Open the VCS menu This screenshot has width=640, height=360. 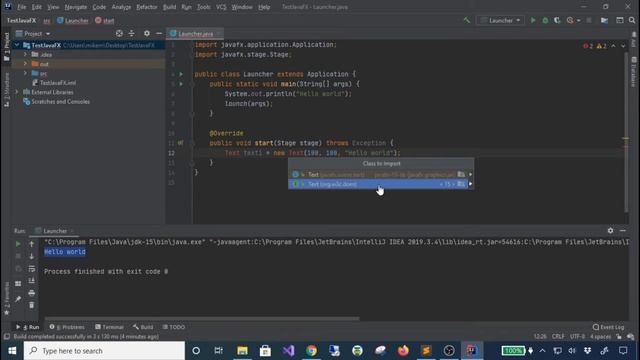(x=221, y=7)
